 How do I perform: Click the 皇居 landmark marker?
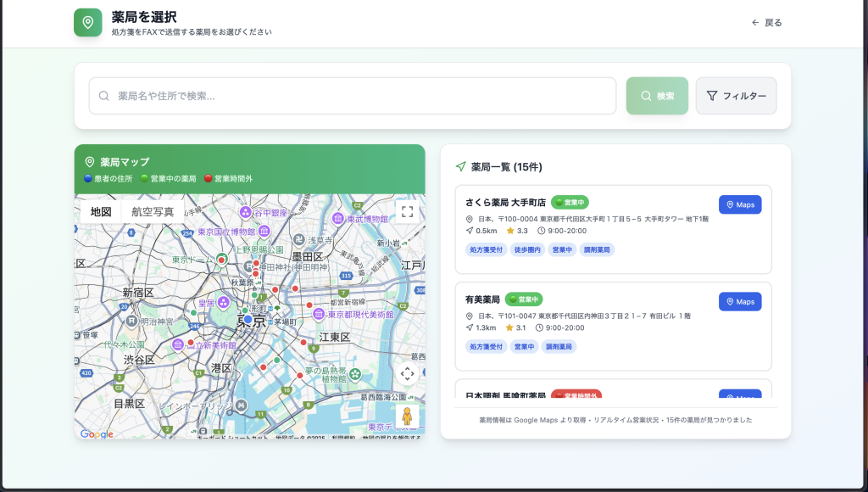[x=223, y=302]
